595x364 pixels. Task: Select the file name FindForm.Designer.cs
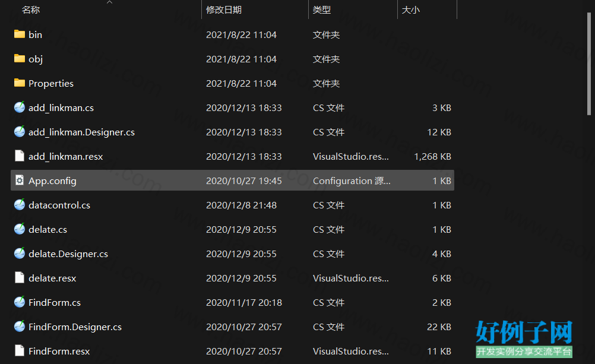pos(75,327)
